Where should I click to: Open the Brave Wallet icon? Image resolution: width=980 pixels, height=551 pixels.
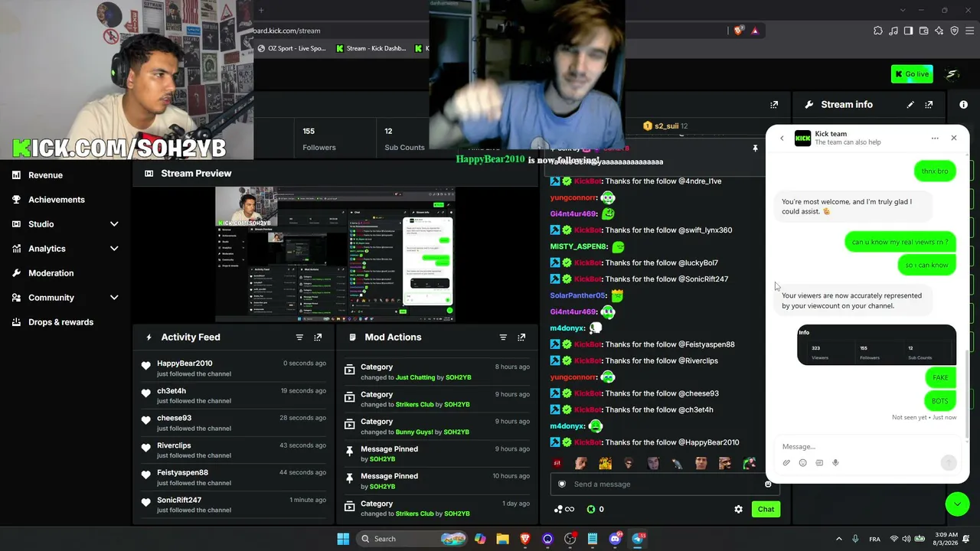click(x=923, y=31)
